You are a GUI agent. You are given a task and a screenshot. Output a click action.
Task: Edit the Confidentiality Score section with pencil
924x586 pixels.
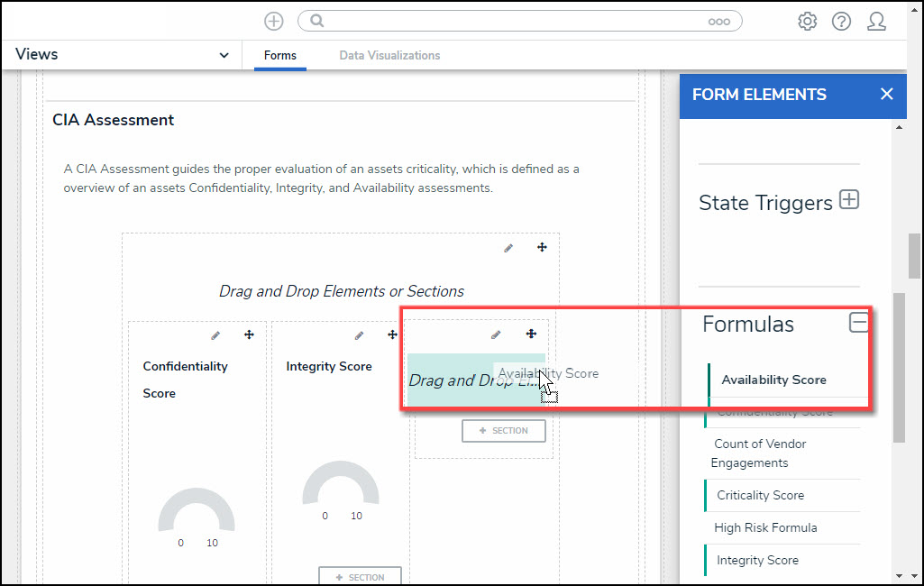coord(215,335)
